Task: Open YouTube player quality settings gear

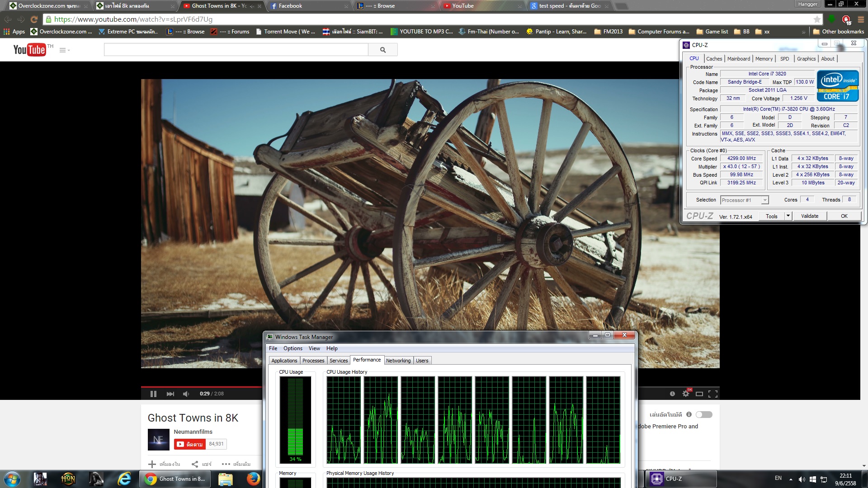Action: (686, 394)
